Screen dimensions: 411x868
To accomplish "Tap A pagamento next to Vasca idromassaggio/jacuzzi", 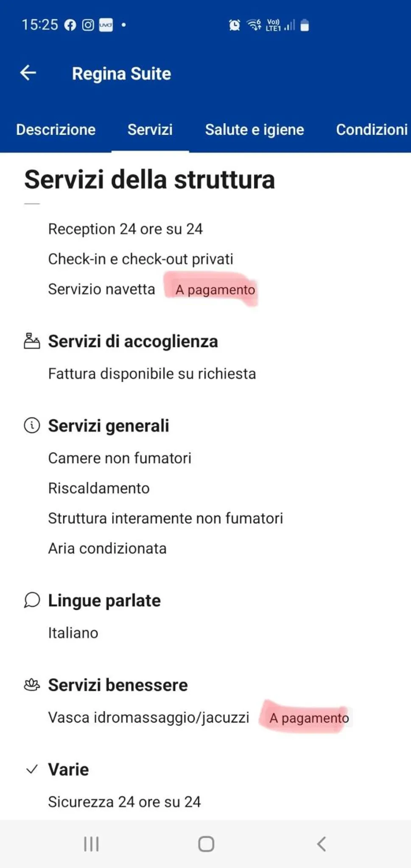I will click(309, 718).
